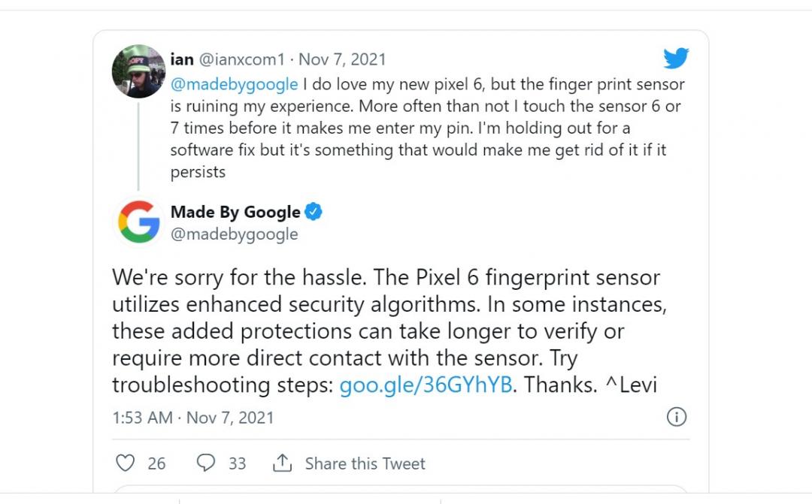This screenshot has height=504, width=812.
Task: Like the tweet with heart icon
Action: point(124,463)
